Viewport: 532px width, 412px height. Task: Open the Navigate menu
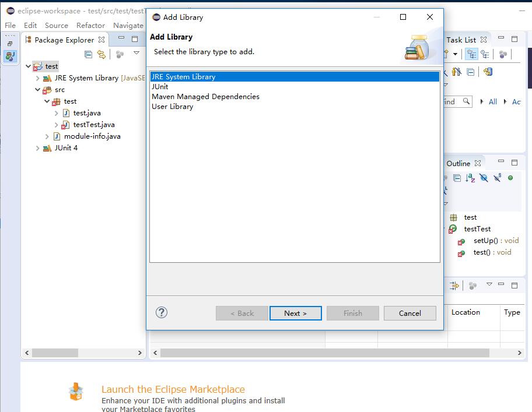[x=128, y=26]
